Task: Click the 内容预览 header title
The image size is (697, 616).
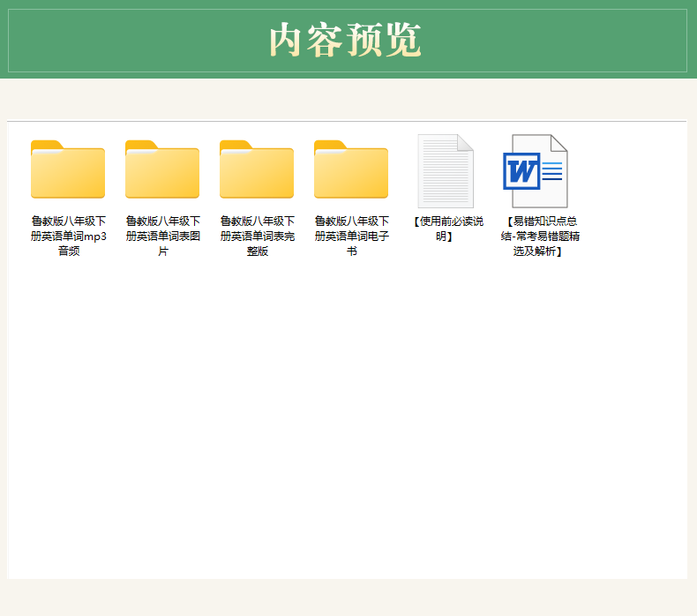Action: [x=345, y=41]
